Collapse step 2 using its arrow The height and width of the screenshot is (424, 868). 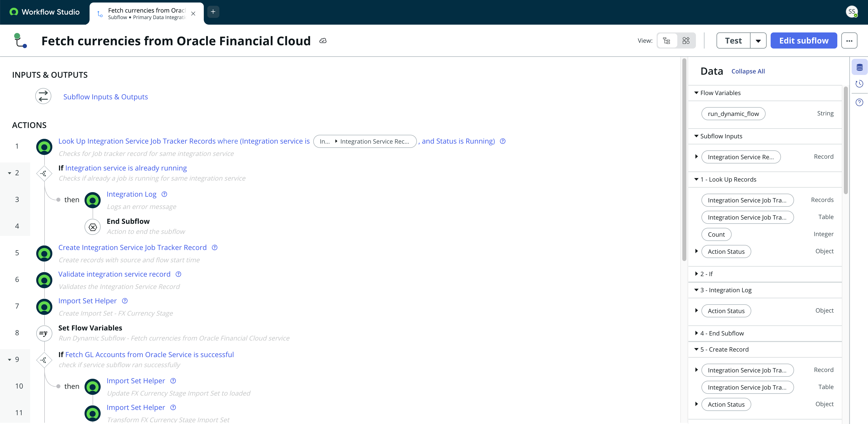(10, 173)
